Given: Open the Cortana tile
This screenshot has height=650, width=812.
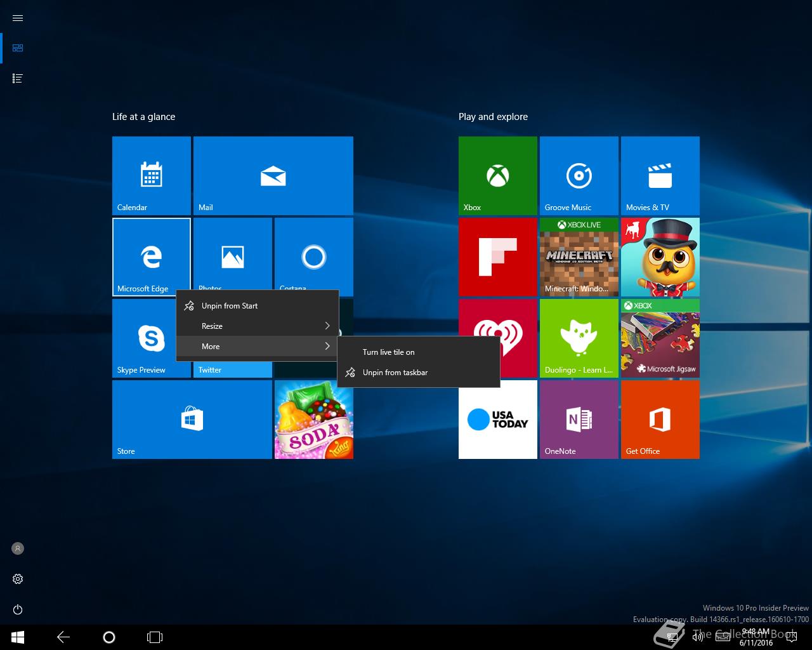Looking at the screenshot, I should [x=314, y=254].
